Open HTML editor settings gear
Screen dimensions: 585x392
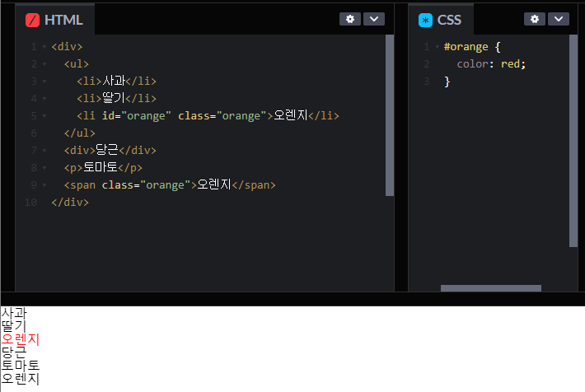[350, 19]
